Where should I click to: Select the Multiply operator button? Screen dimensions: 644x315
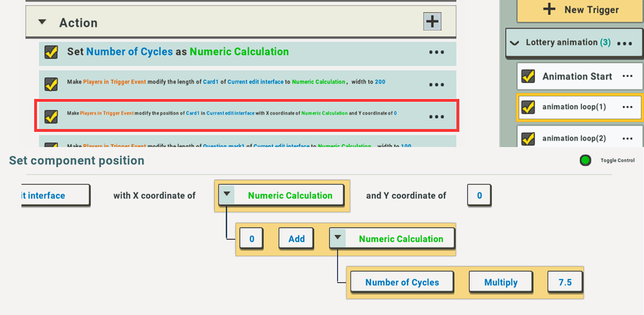tap(501, 282)
